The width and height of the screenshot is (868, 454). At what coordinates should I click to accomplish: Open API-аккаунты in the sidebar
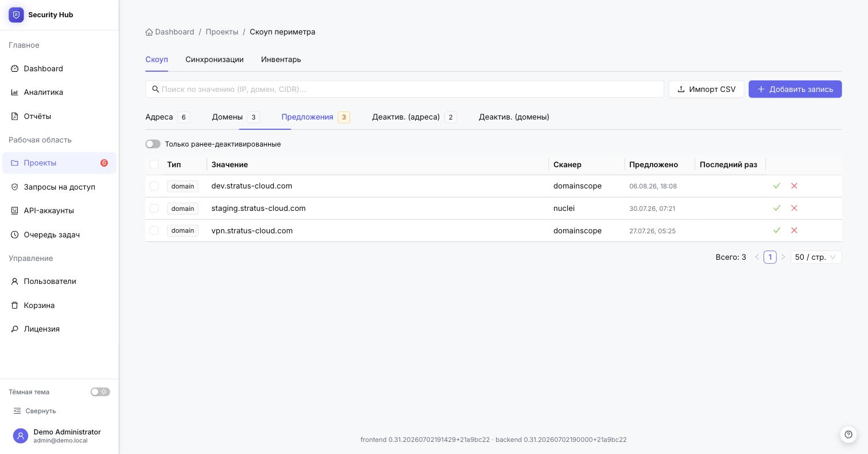(x=60, y=211)
